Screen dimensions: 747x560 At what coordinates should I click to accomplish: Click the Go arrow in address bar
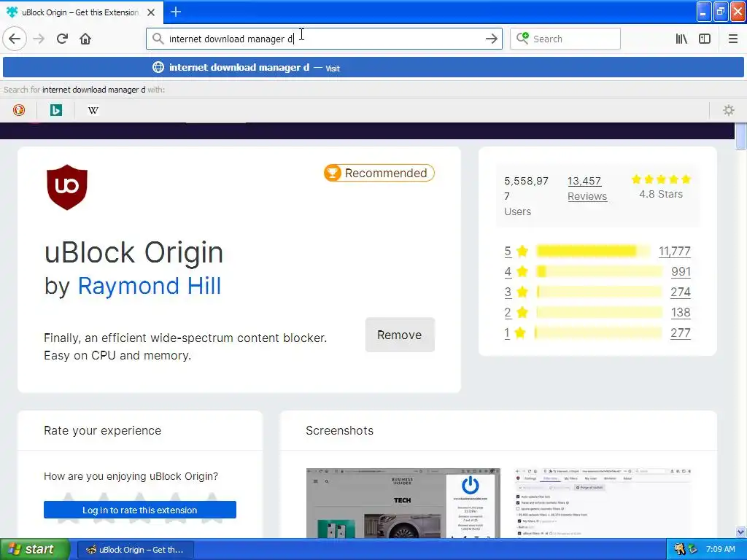491,39
